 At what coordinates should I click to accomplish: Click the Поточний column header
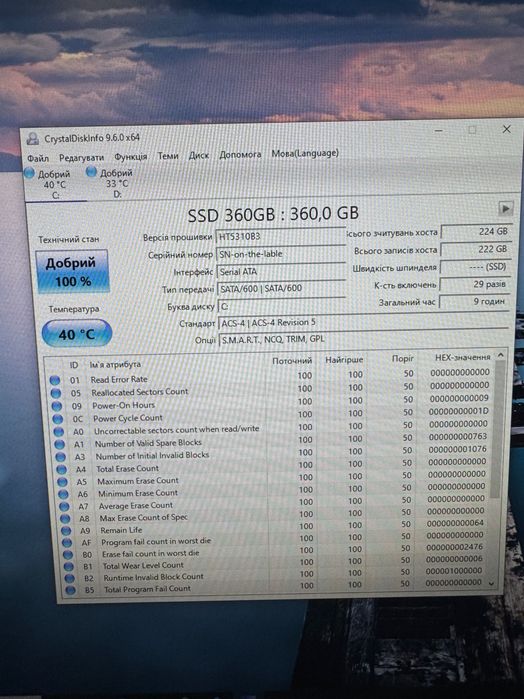292,361
